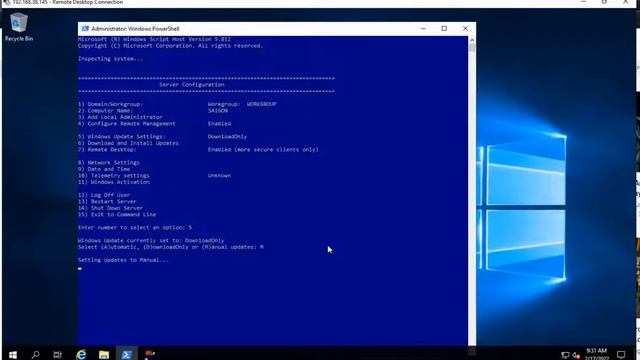The height and width of the screenshot is (360, 640).
Task: Click the "Unknown" telemetry value
Action: point(219,176)
